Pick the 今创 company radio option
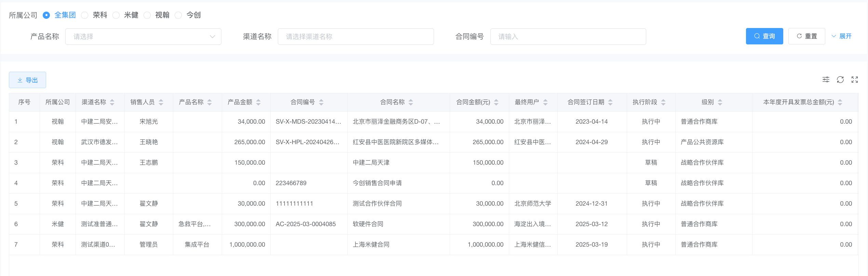Image resolution: width=868 pixels, height=276 pixels. [x=178, y=15]
